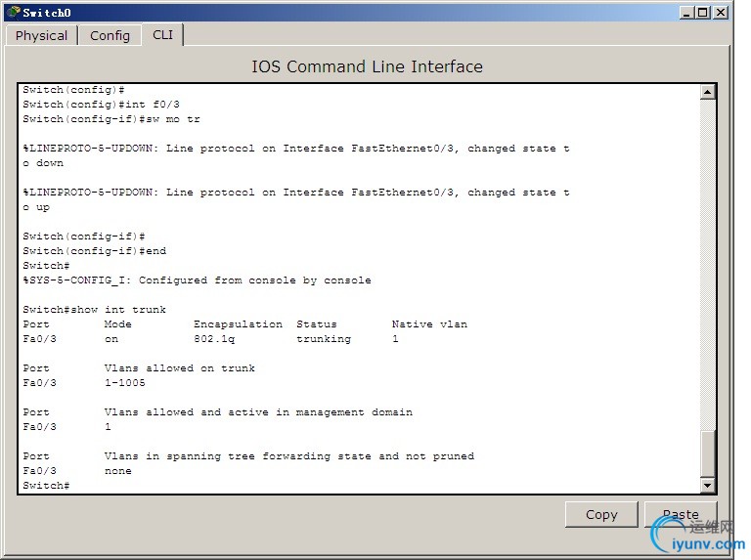Screen dimensions: 751x560
Task: Select the CLI tab
Action: [x=163, y=35]
